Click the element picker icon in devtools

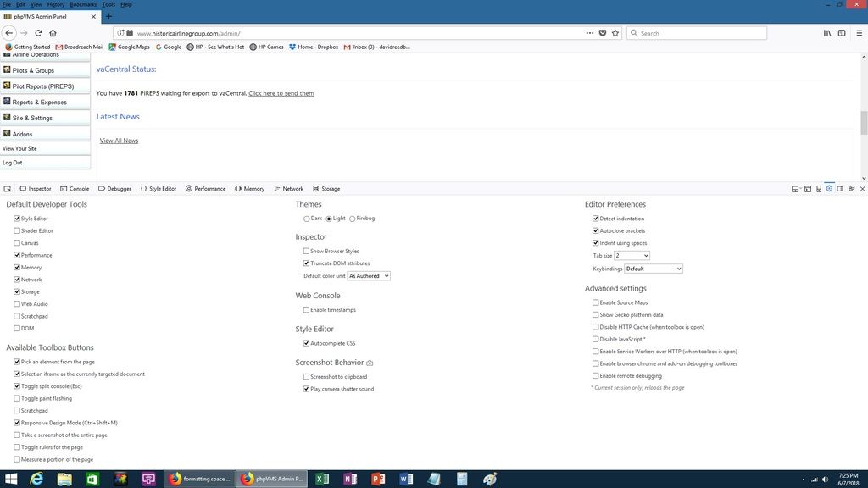pyautogui.click(x=8, y=189)
